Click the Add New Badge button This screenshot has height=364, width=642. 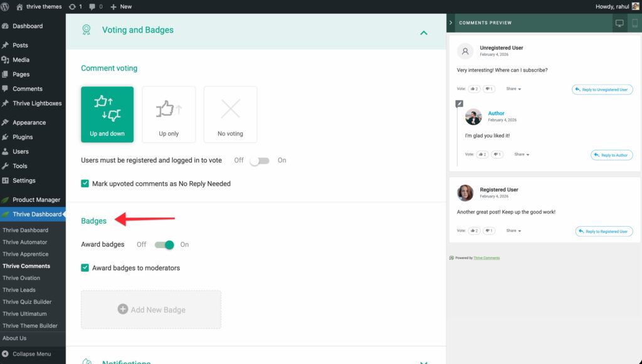click(x=151, y=309)
